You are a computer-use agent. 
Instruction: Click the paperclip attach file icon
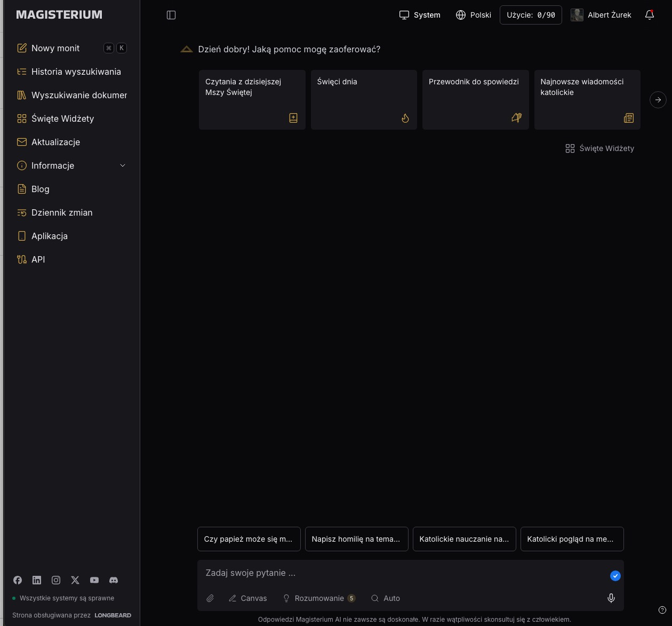pos(210,598)
